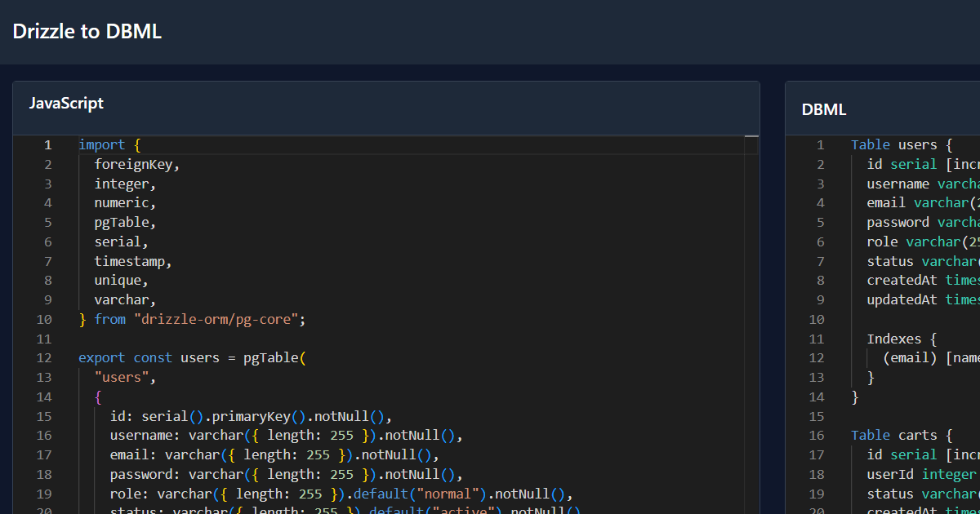Click line number 11 in DBML editor
Viewport: 980px width, 514px height.
pyautogui.click(x=817, y=339)
